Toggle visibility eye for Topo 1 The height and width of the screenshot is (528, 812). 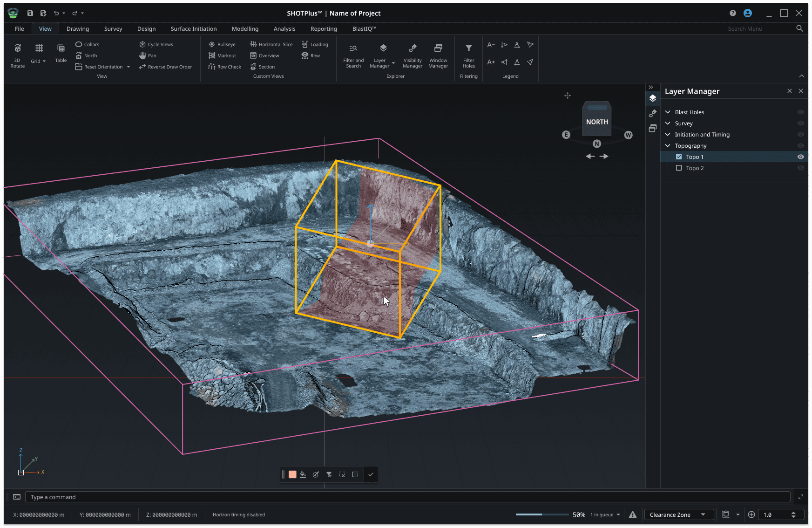[800, 157]
